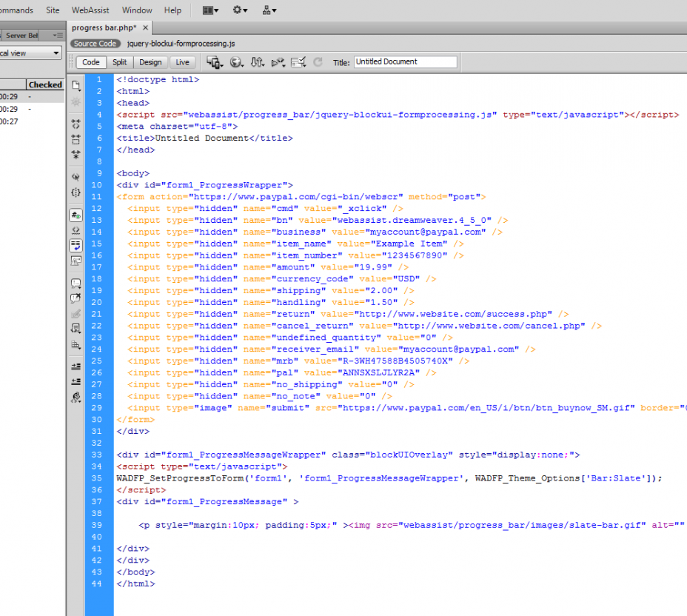Image resolution: width=687 pixels, height=616 pixels.
Task: Click the W3C Validation icon
Action: 278,62
